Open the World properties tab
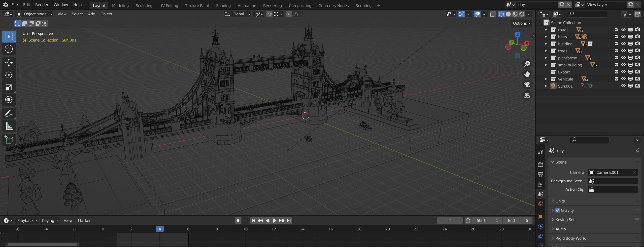This screenshot has height=247, width=644. [540, 204]
